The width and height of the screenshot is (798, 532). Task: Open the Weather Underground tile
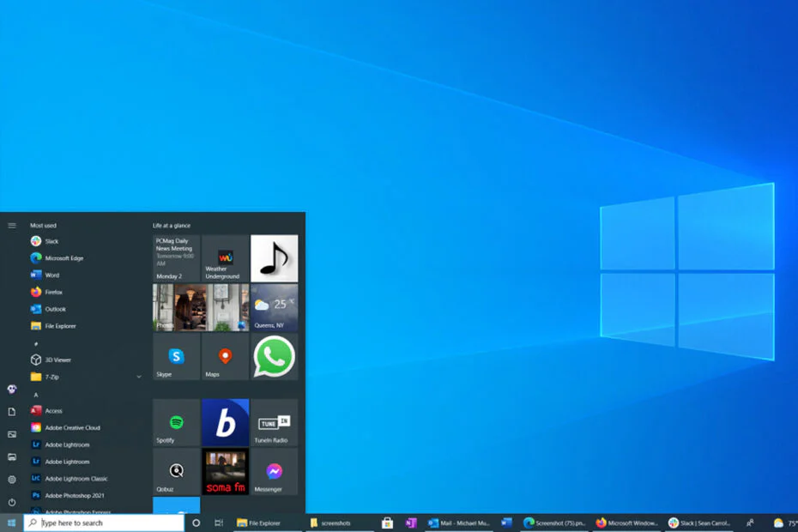pyautogui.click(x=225, y=258)
